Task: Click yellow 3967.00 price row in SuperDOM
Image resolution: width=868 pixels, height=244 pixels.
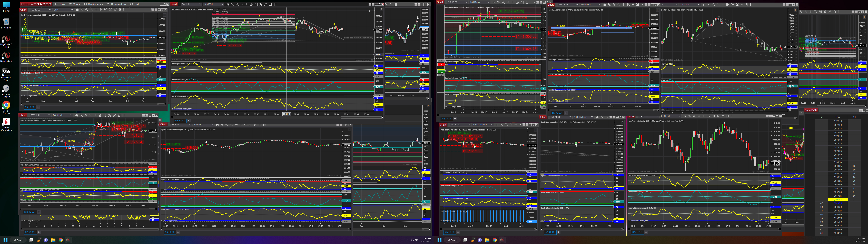Action: click(837, 199)
